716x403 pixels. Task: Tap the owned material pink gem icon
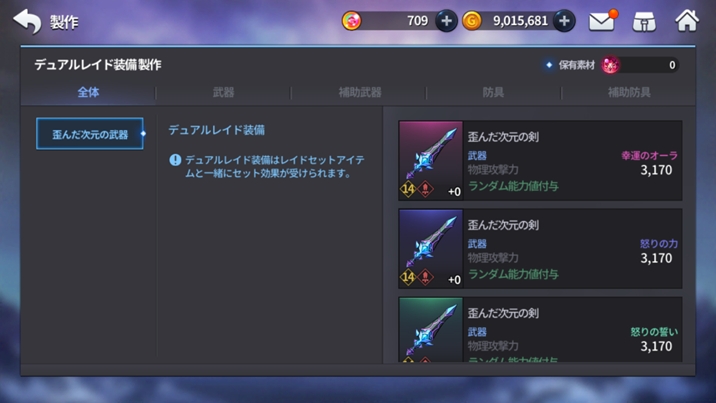[x=610, y=65]
